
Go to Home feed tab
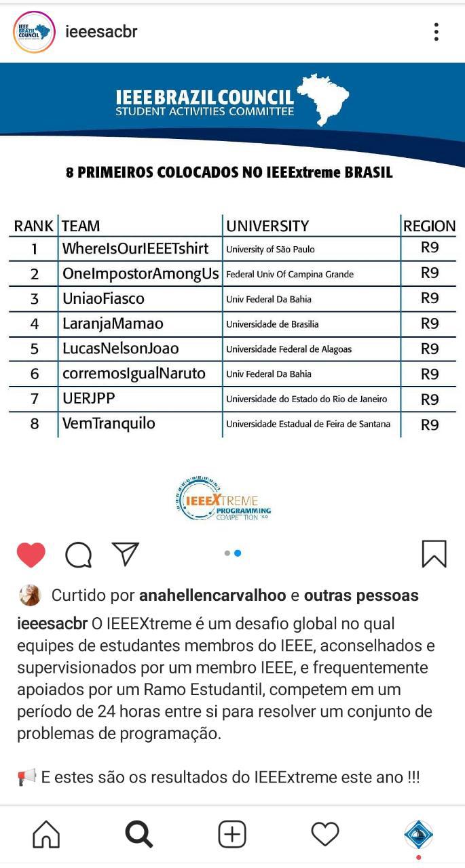point(46,834)
